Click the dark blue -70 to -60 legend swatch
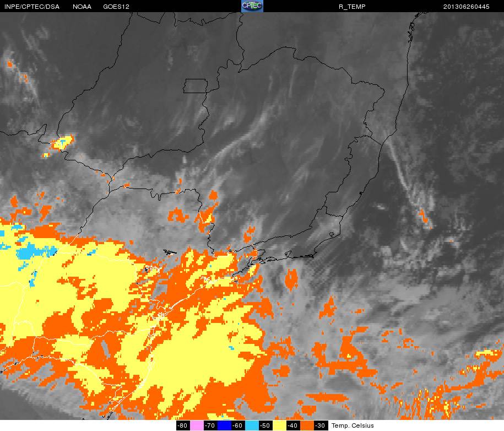 (224, 425)
